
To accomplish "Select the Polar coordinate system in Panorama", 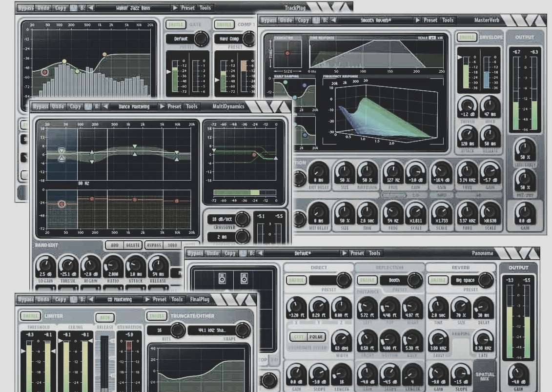I will pos(316,337).
